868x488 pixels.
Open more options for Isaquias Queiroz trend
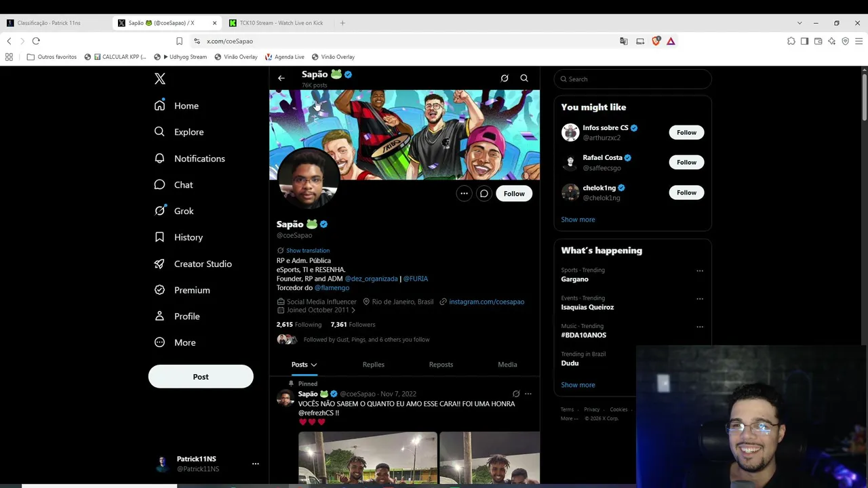coord(700,299)
